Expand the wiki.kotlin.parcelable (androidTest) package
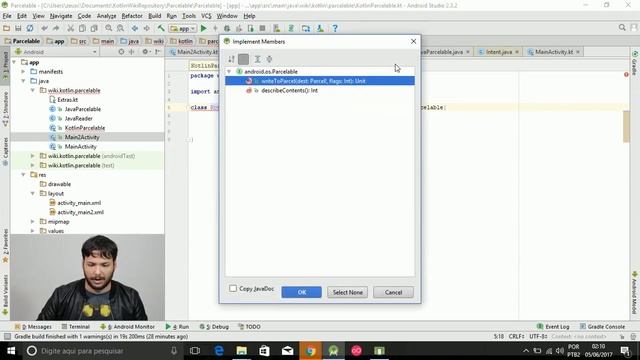640x360 pixels. click(x=33, y=156)
